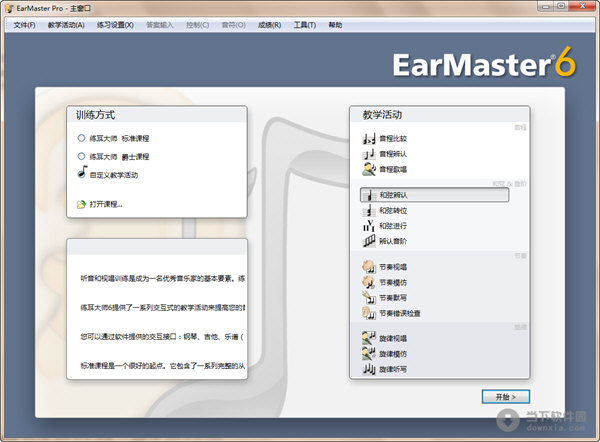The height and width of the screenshot is (442, 600).
Task: Open the 教学活动(A) menu
Action: point(66,25)
